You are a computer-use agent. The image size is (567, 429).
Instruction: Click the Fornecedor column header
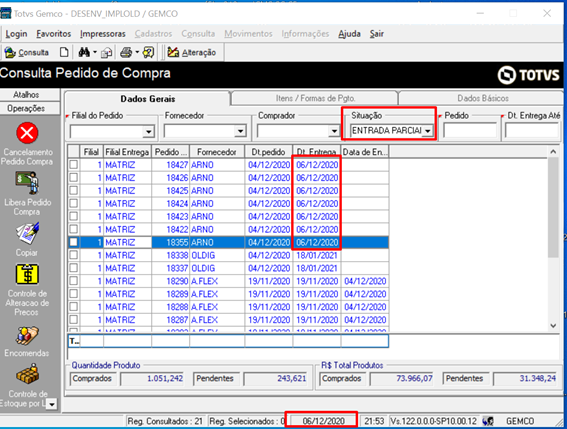click(x=217, y=152)
